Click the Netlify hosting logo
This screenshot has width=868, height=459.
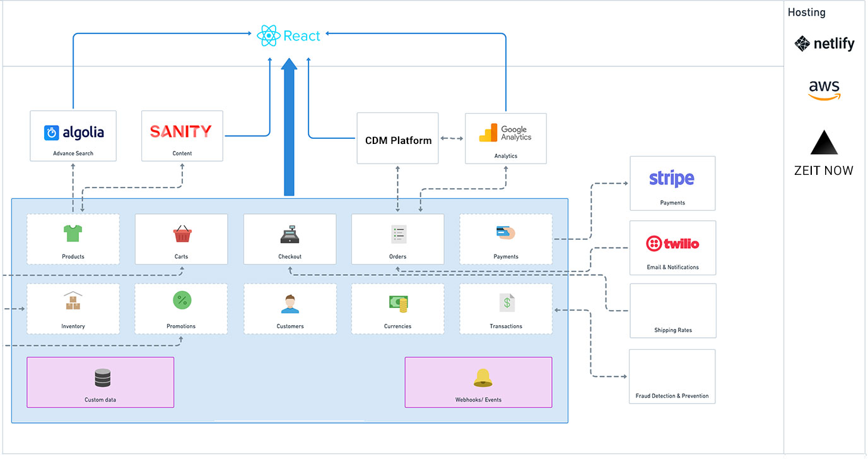click(x=824, y=44)
